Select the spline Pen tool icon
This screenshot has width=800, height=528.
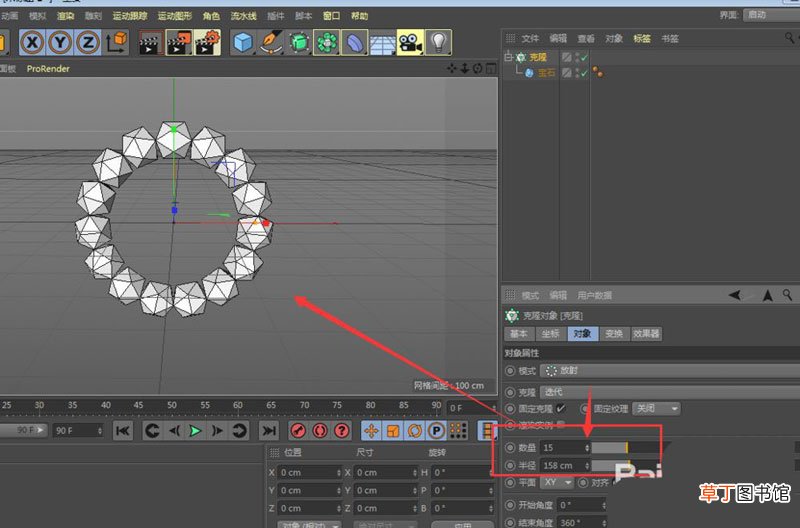pos(271,43)
